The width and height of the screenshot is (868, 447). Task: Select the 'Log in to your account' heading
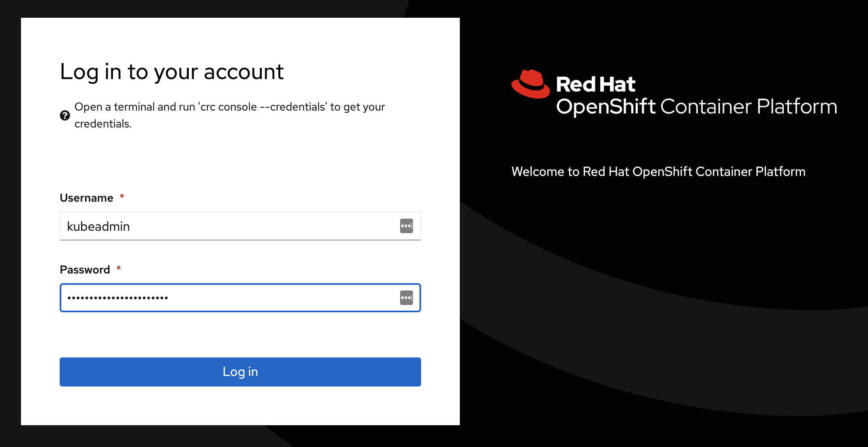coord(172,72)
